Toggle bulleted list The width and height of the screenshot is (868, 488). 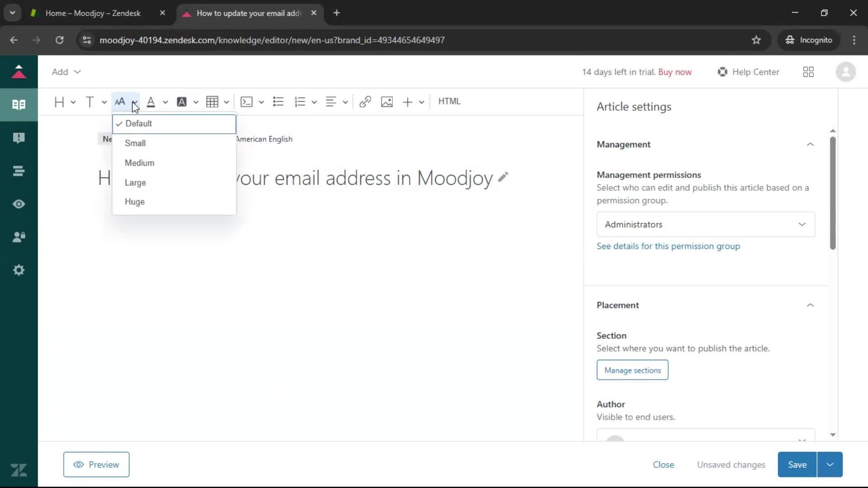point(278,102)
